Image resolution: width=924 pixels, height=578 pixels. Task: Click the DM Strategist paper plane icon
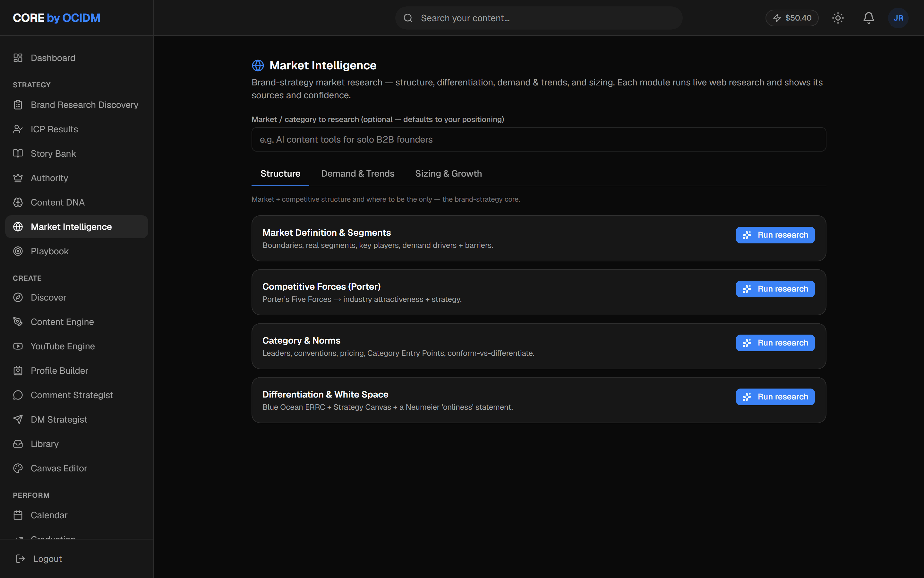(x=18, y=419)
